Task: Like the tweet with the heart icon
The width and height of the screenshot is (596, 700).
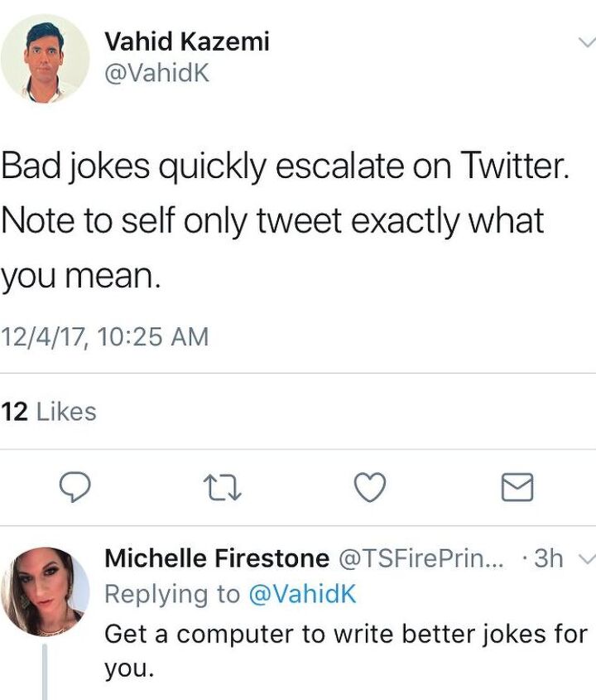Action: (370, 488)
